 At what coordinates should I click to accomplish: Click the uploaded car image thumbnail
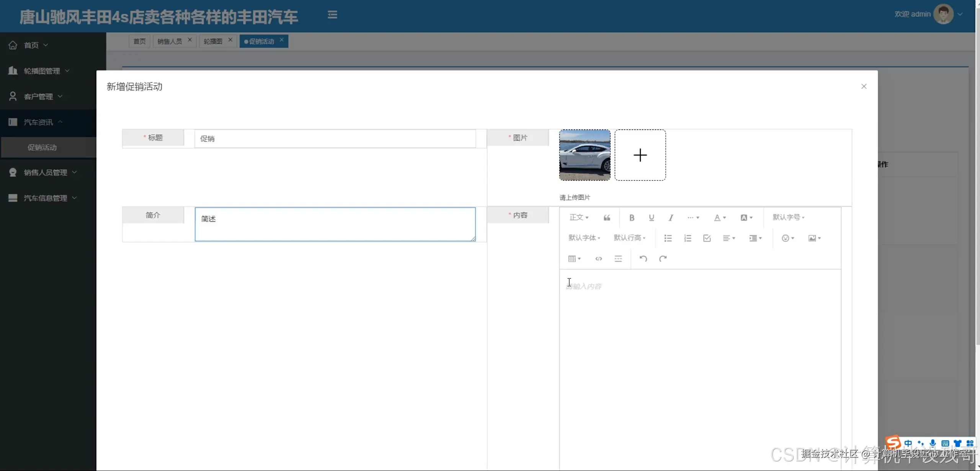(585, 155)
